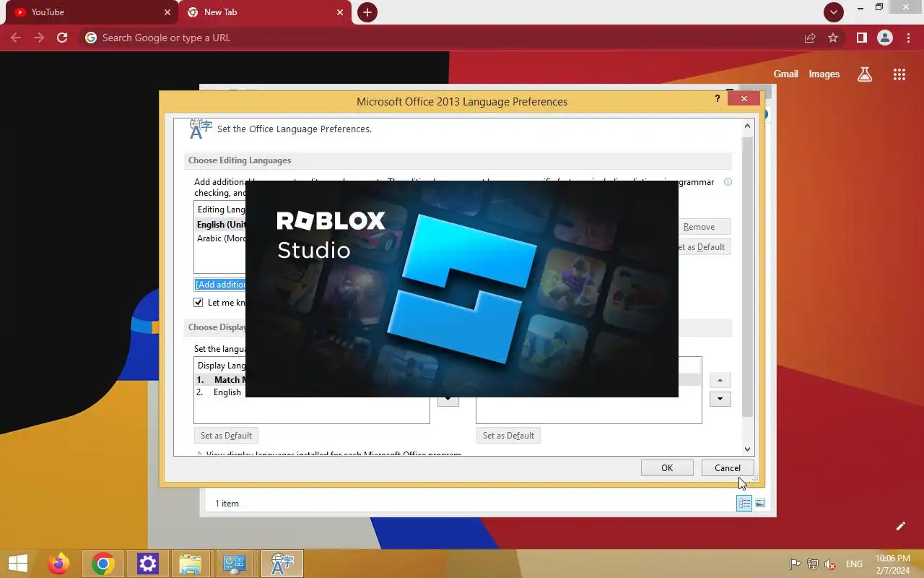Screen dimensions: 924x578
Task: Select the English (United States) editing language row
Action: coord(221,225)
